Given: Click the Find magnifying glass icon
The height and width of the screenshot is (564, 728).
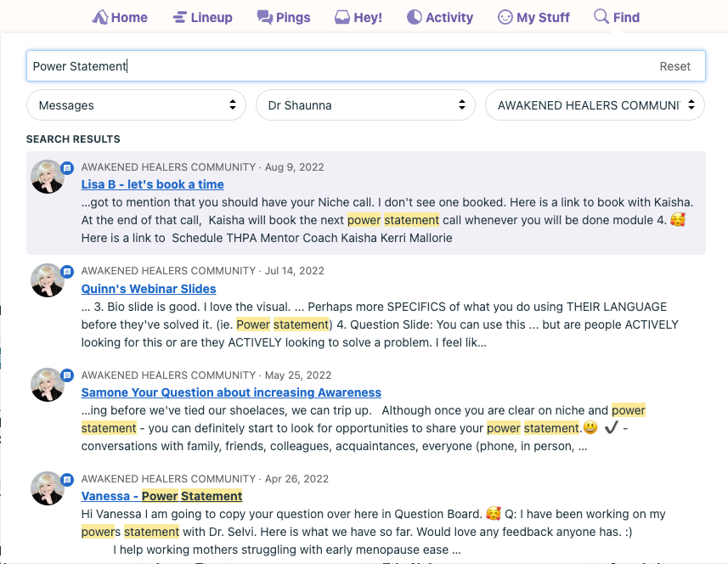Looking at the screenshot, I should pos(601,16).
